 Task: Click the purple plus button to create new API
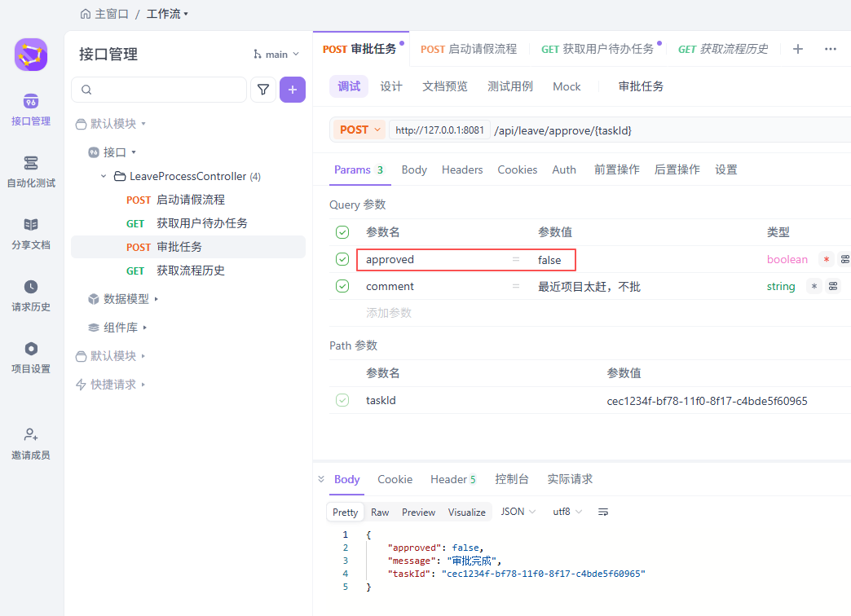[x=292, y=90]
